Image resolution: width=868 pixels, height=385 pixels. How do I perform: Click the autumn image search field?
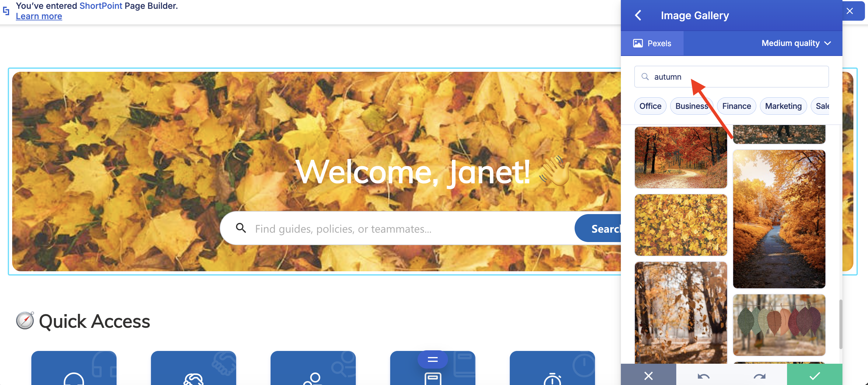[x=731, y=77]
